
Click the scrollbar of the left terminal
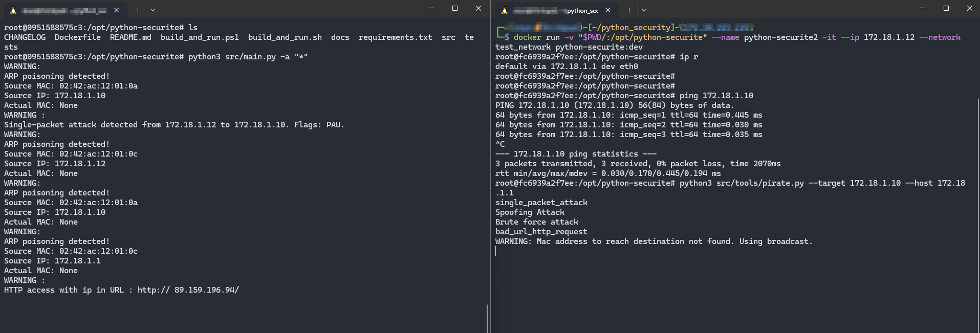(x=487, y=318)
